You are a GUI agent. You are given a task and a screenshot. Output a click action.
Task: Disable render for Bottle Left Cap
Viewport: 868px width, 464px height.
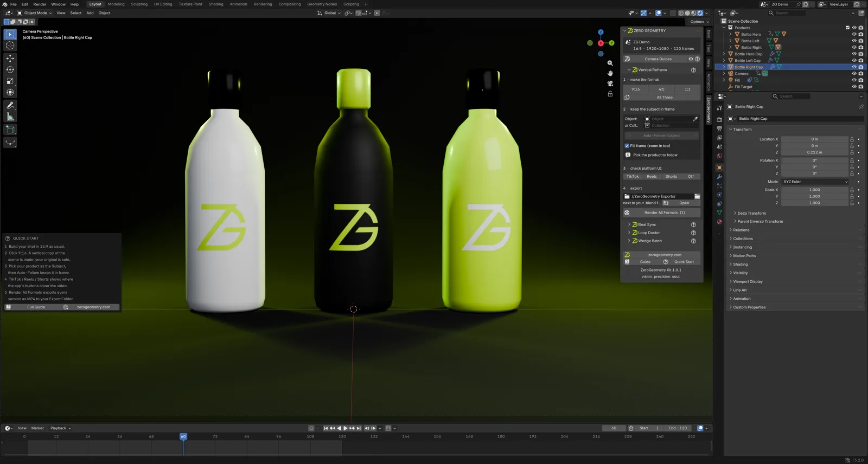861,61
